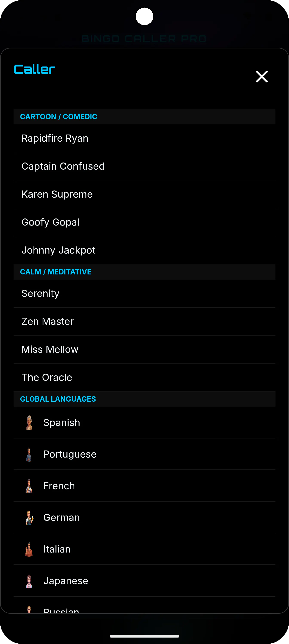This screenshot has width=289, height=644.
Task: Select The Oracle caller option
Action: pyautogui.click(x=144, y=377)
